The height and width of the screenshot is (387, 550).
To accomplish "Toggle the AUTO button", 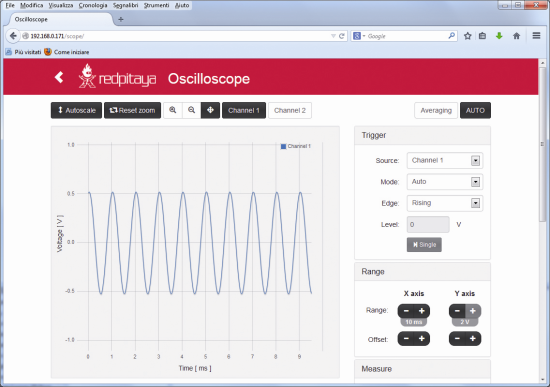I will 475,110.
